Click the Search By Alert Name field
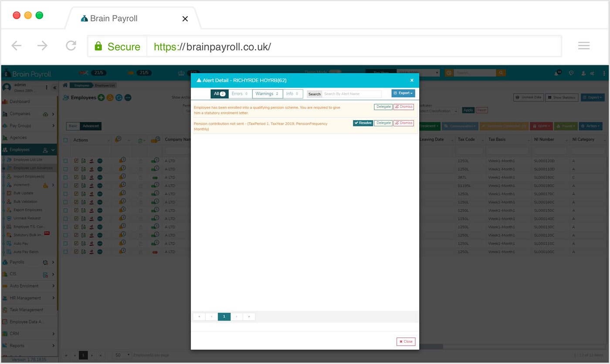 pyautogui.click(x=352, y=94)
